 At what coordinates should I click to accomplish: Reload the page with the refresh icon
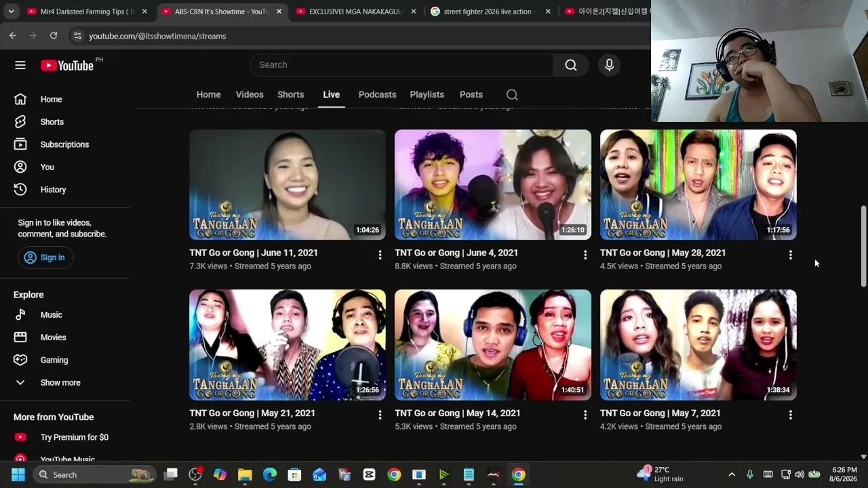pyautogui.click(x=54, y=36)
